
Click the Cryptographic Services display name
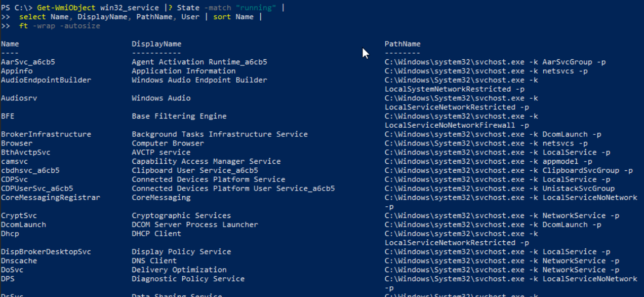click(x=181, y=215)
